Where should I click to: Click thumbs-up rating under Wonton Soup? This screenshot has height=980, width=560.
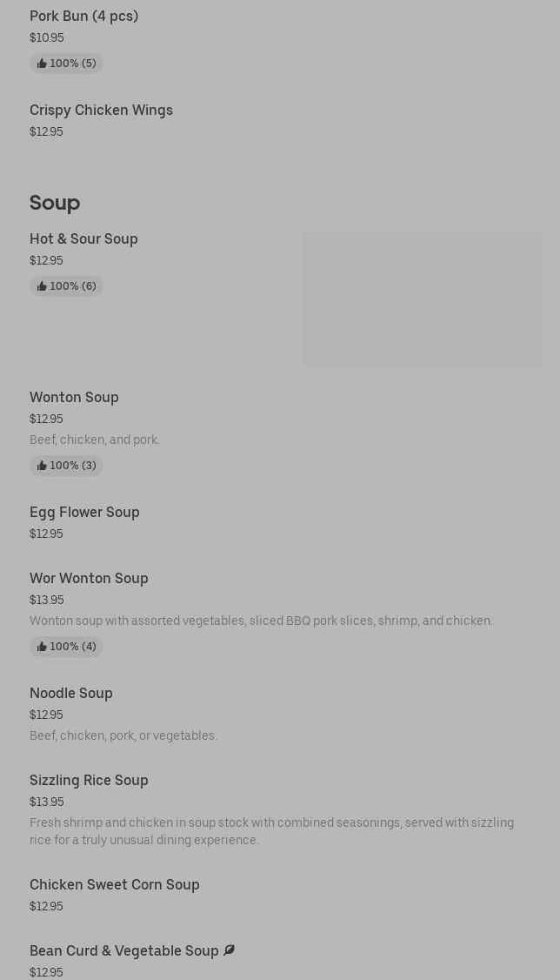[66, 466]
